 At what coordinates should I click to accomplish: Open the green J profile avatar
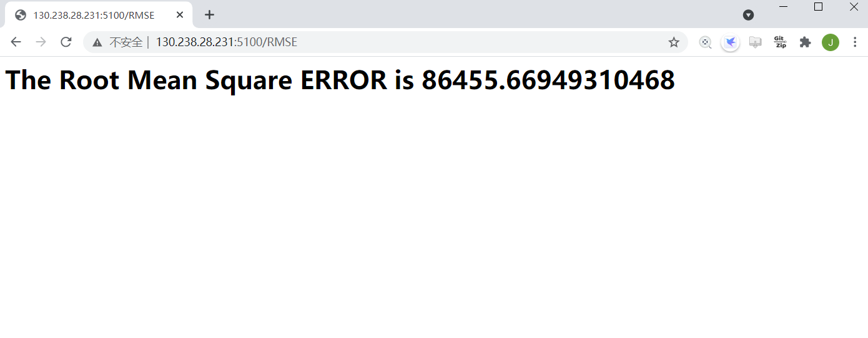coord(830,42)
